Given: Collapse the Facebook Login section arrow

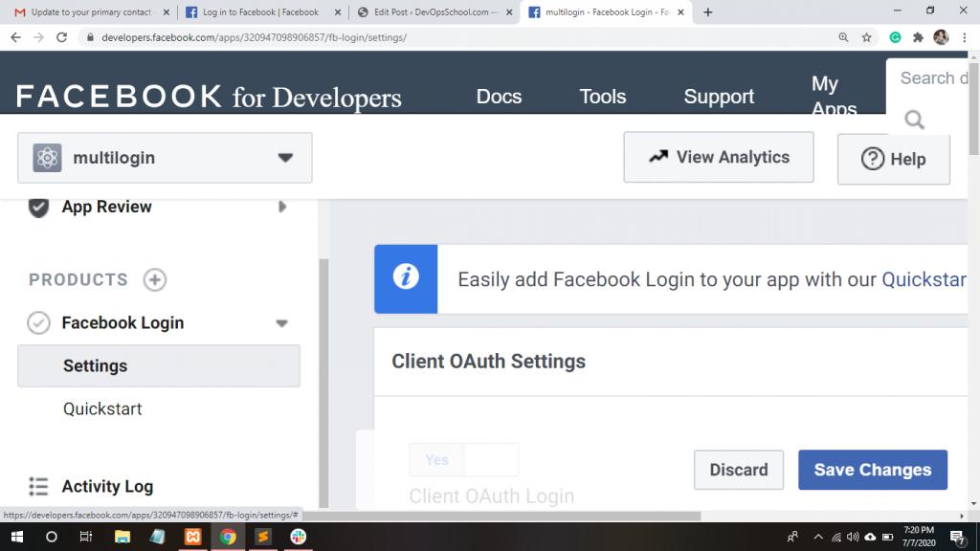Looking at the screenshot, I should (282, 323).
